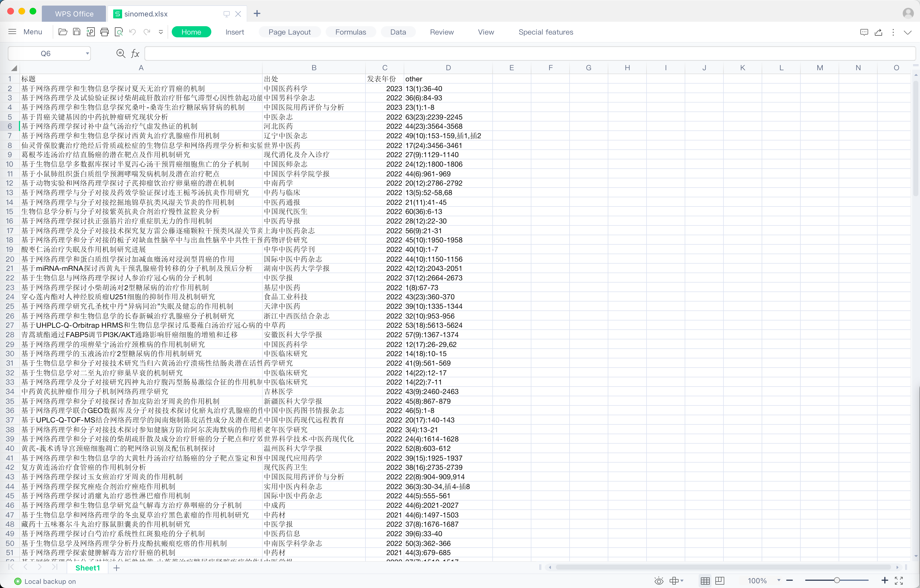Viewport: 920px width, 588px height.
Task: Open Print Preview from toolbar
Action: tap(119, 32)
